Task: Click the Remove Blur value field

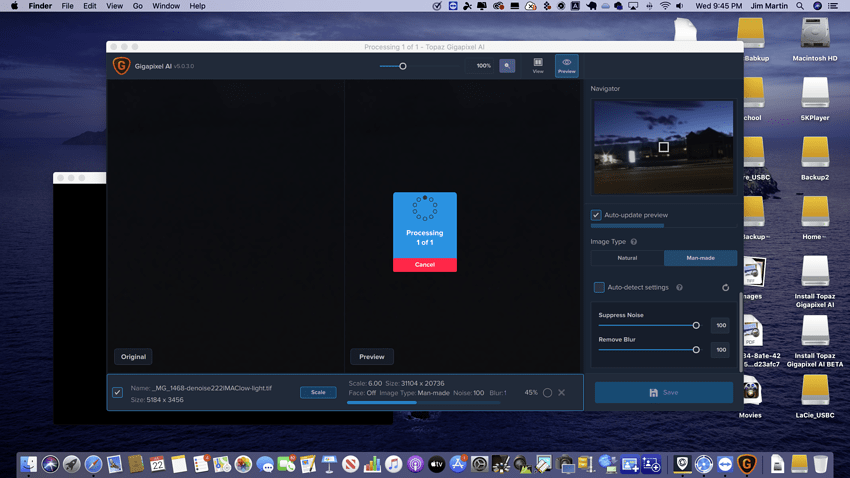Action: [x=720, y=350]
